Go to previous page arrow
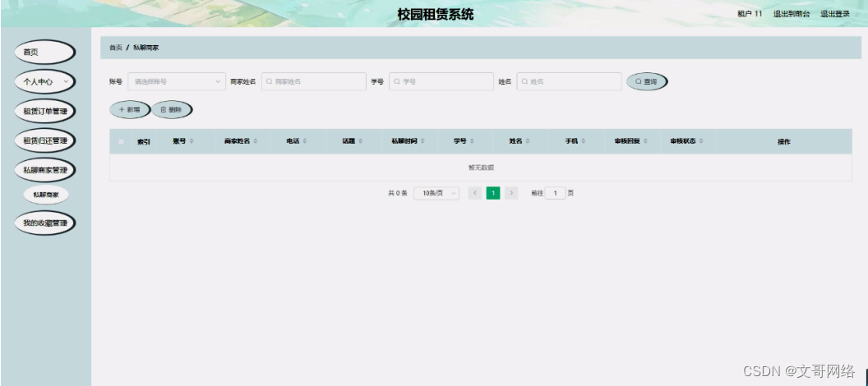This screenshot has height=386, width=868. tap(475, 193)
